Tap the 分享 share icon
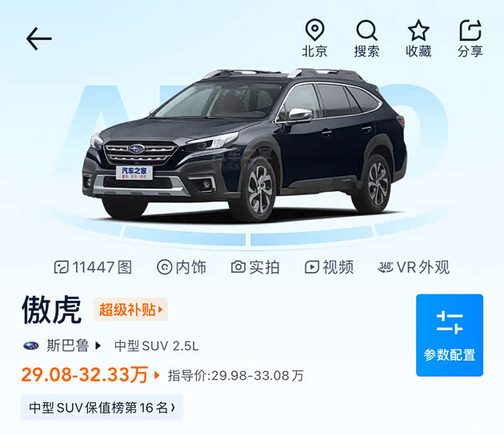The image size is (504, 435). coord(470,38)
